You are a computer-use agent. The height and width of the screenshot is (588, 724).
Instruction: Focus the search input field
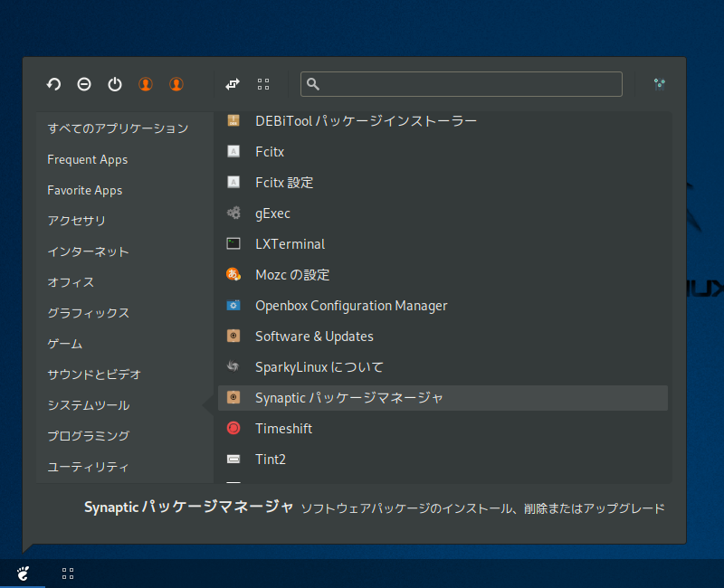(462, 84)
